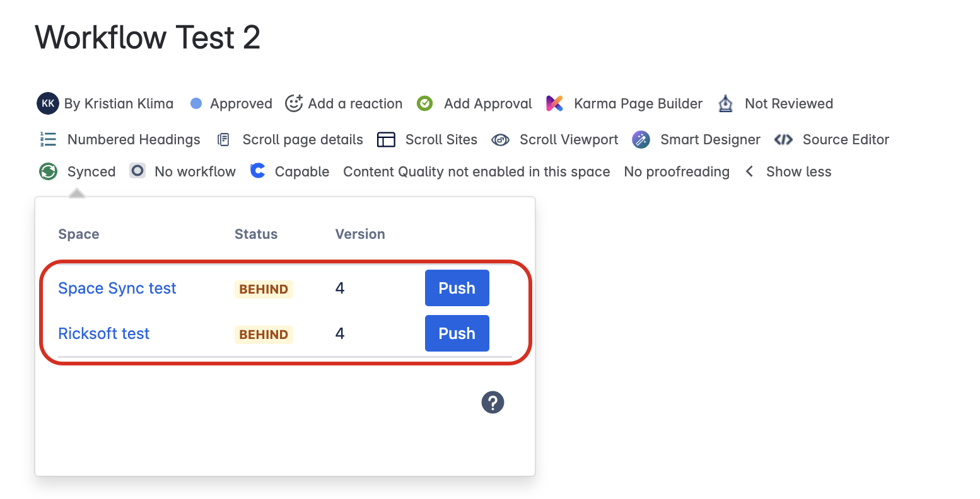Open the Space Sync test space link

point(117,288)
